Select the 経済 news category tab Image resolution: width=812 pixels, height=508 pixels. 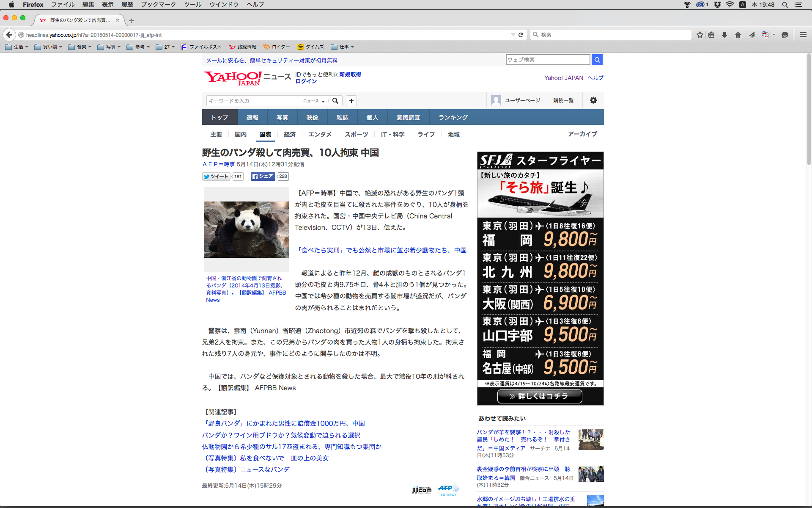290,134
